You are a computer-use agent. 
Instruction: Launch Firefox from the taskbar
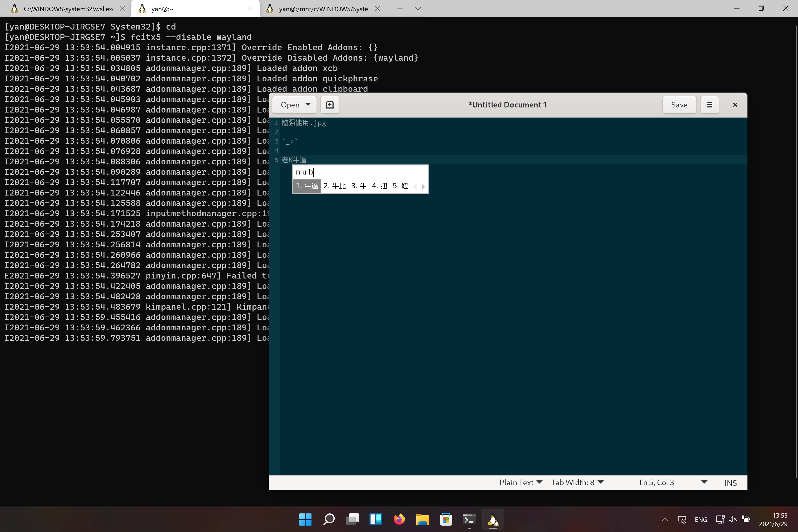399,519
